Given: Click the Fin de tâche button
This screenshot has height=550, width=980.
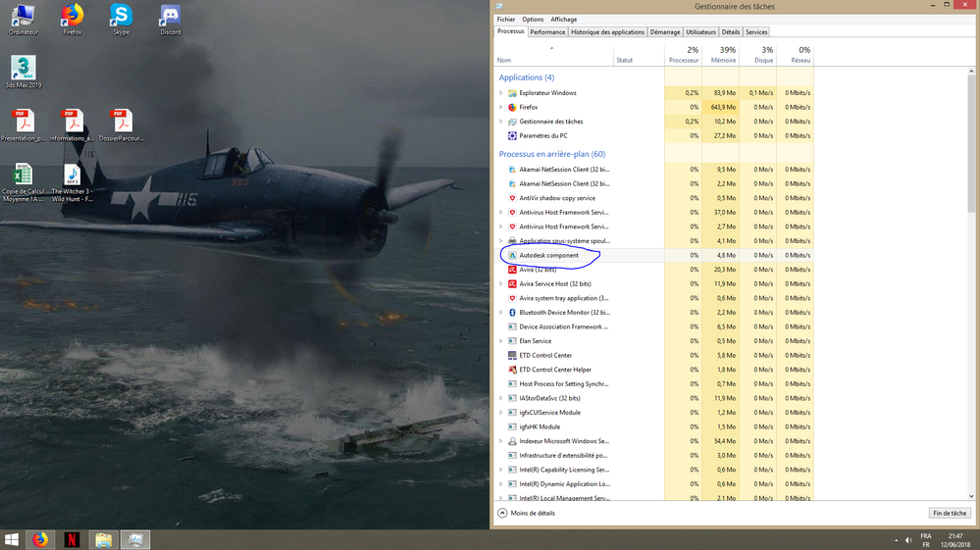Looking at the screenshot, I should pos(950,513).
